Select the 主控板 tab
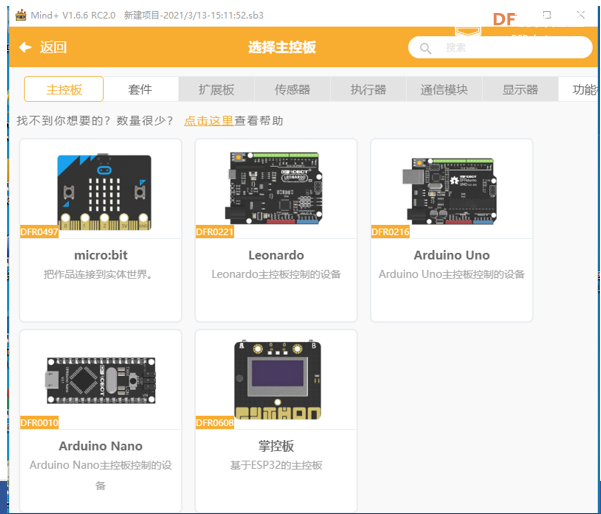 64,89
